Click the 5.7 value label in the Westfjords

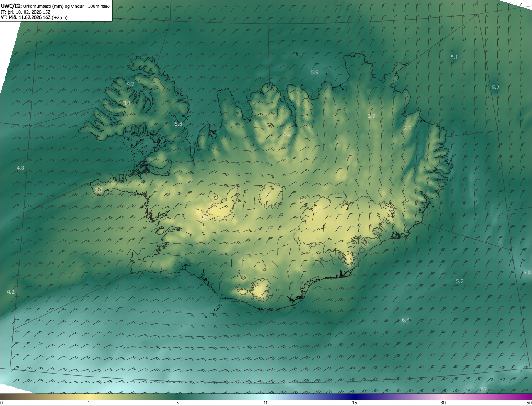[131, 84]
